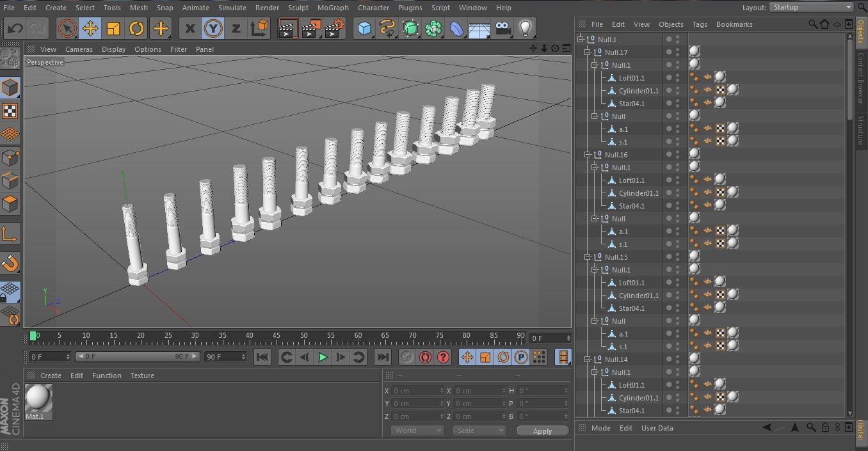Viewport: 868px width, 451px height.
Task: Click the X position coordinate field
Action: point(417,391)
